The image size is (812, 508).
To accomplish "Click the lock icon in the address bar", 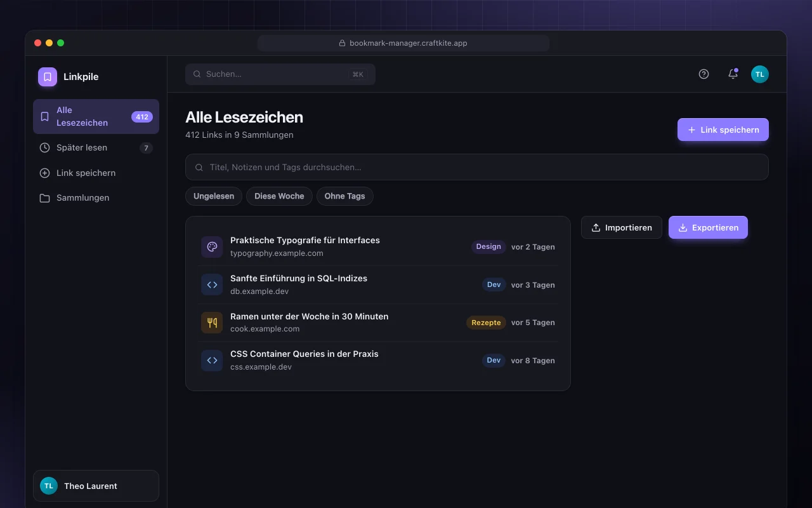I will pos(343,43).
